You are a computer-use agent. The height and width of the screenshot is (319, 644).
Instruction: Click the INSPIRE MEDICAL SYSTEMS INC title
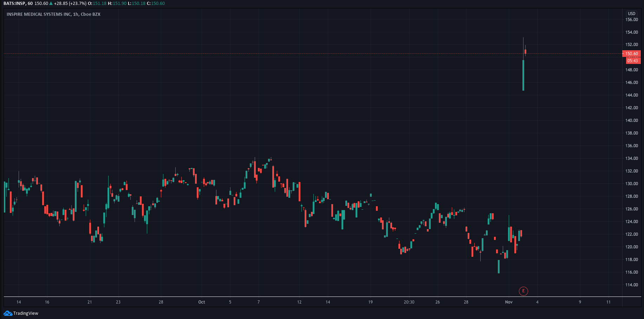pyautogui.click(x=39, y=14)
